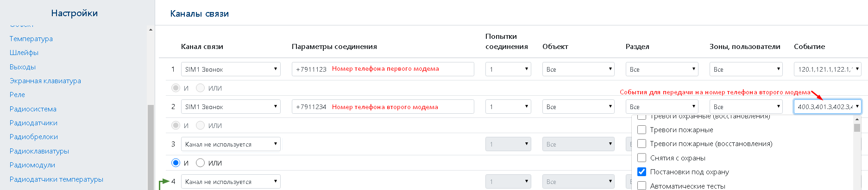The height and width of the screenshot is (190, 868).
Task: Open channel 2 Объект dropdown
Action: 579,106
